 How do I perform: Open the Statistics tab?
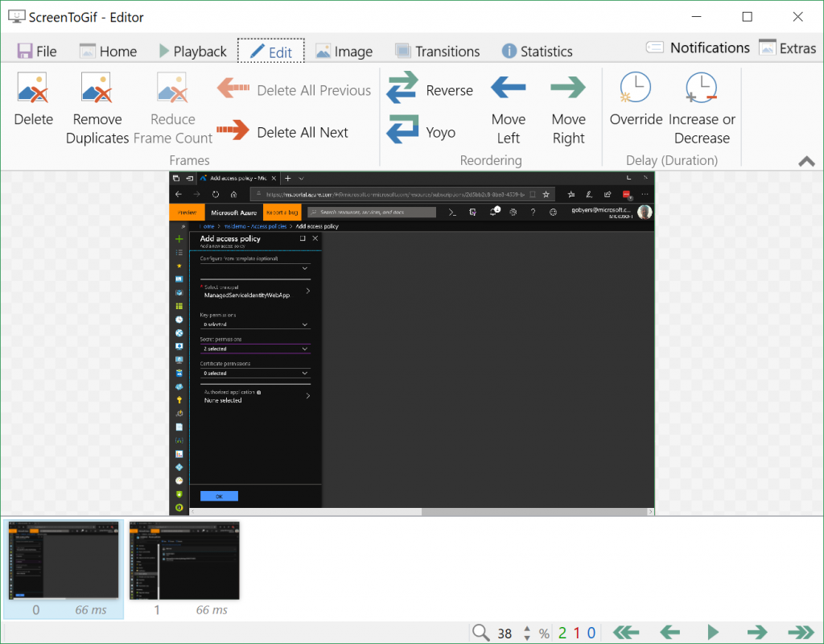tap(537, 51)
